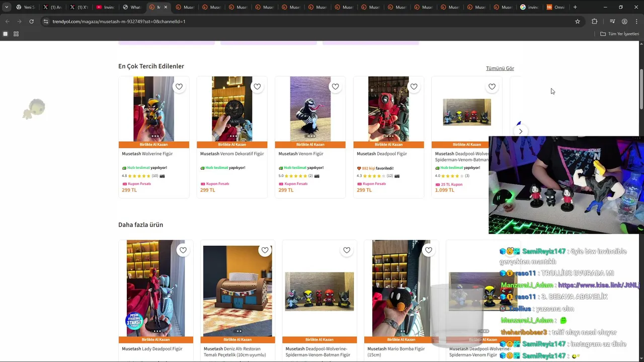Favorite the Deadpool-Wolverine-Spiderman-Venom-Batman Figür heart
The image size is (644, 362).
(x=347, y=250)
